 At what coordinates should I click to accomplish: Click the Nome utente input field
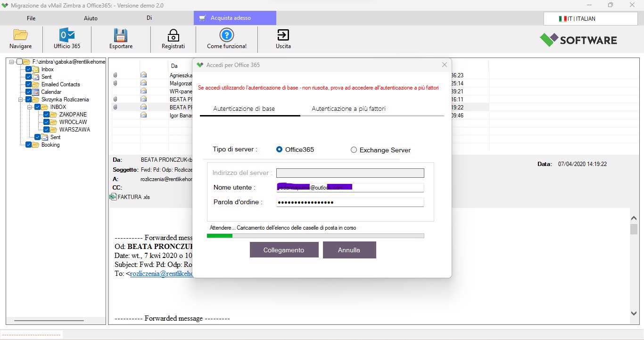[x=350, y=187]
